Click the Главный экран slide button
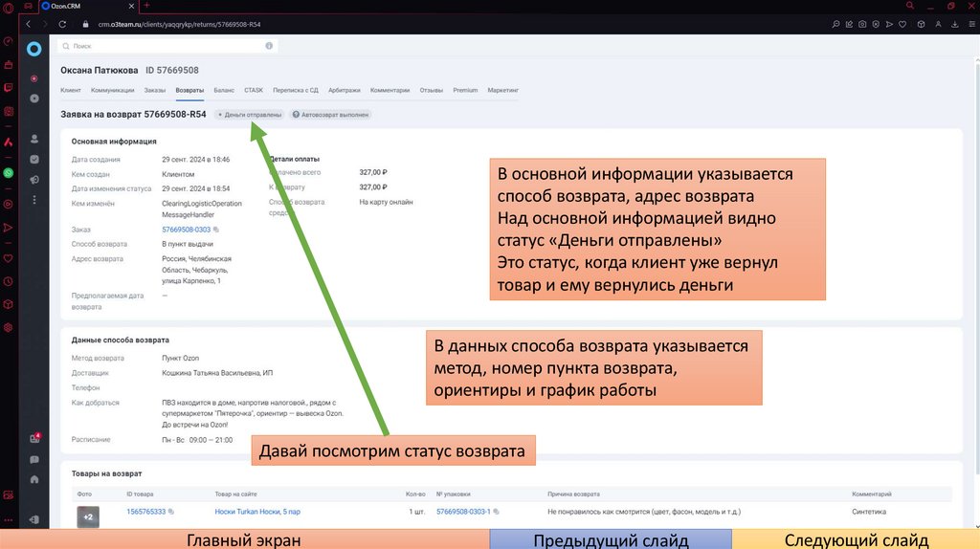 (x=244, y=539)
